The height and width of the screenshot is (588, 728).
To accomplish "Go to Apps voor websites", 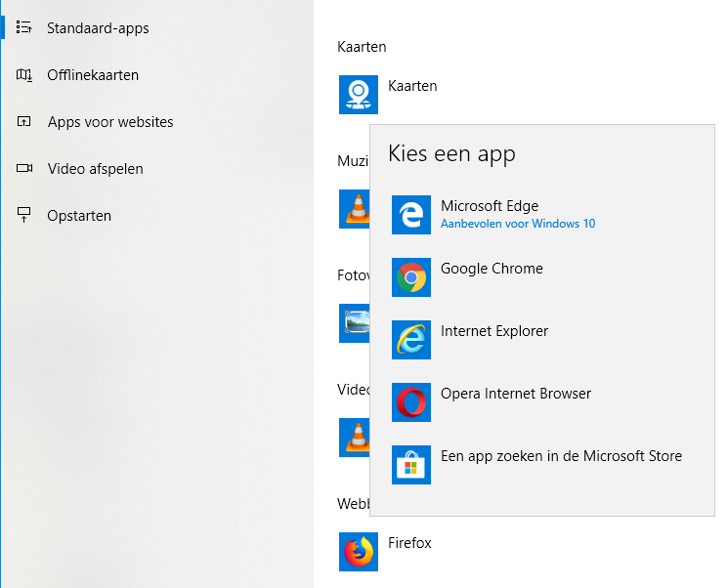I will [x=110, y=122].
